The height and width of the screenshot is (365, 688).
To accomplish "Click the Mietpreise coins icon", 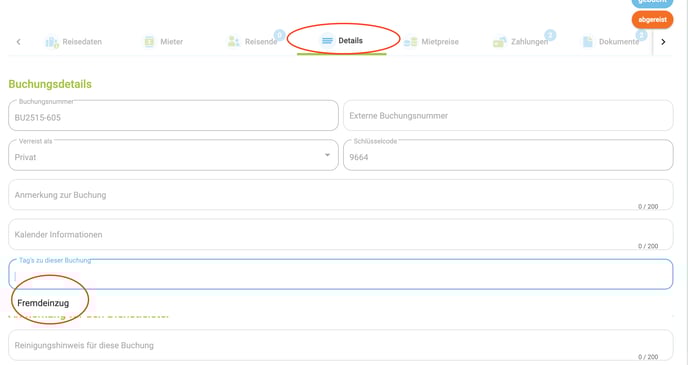I will coord(410,42).
